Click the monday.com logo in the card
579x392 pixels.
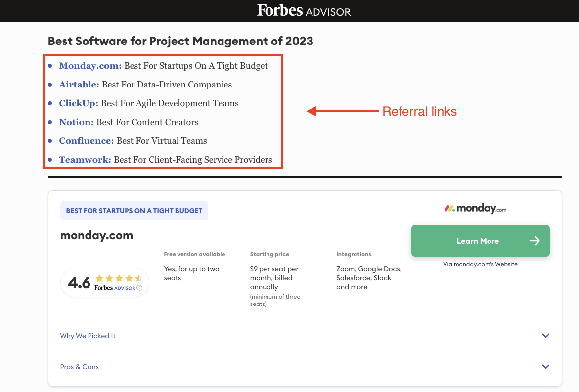tap(475, 209)
